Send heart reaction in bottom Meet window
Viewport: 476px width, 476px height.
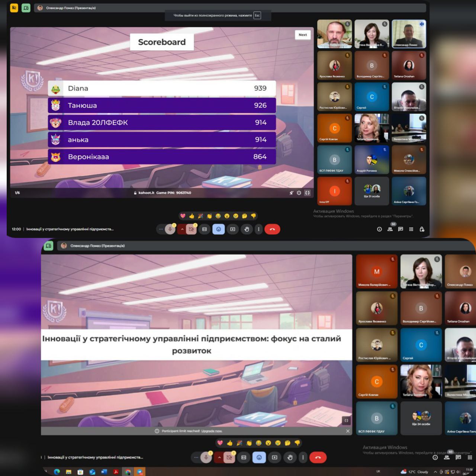click(x=220, y=443)
